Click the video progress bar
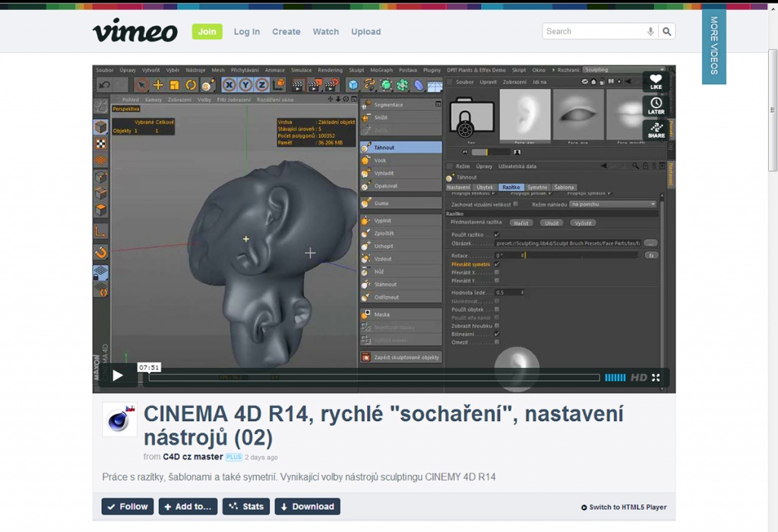 click(x=374, y=378)
